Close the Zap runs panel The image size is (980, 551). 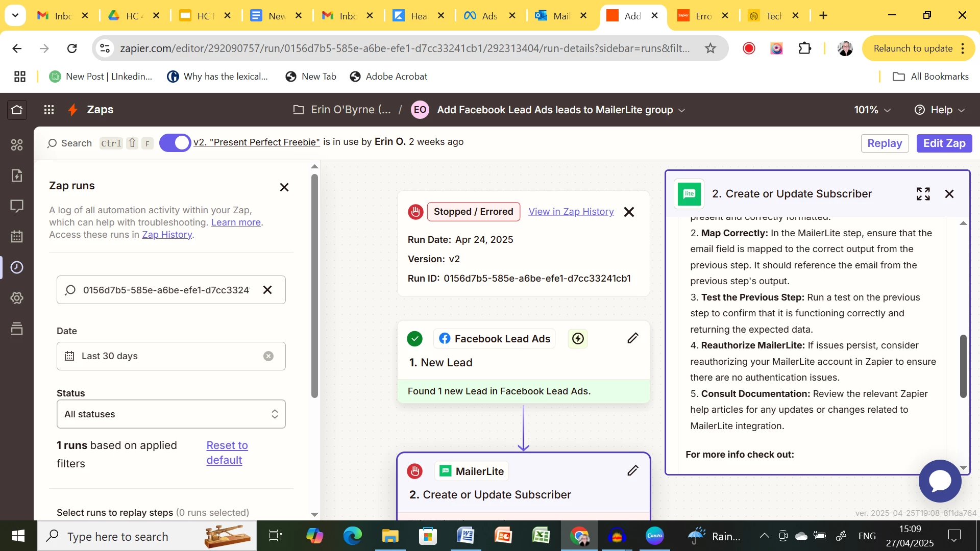[284, 187]
